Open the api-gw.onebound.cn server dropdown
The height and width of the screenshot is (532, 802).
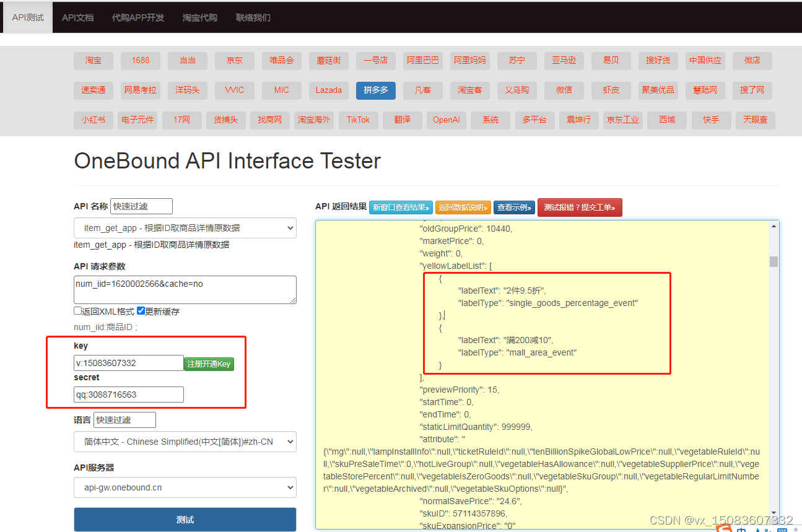185,487
